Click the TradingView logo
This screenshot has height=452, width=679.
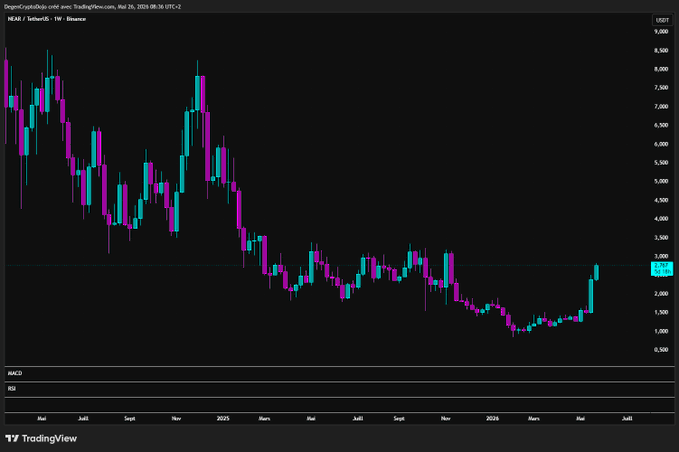pos(41,438)
